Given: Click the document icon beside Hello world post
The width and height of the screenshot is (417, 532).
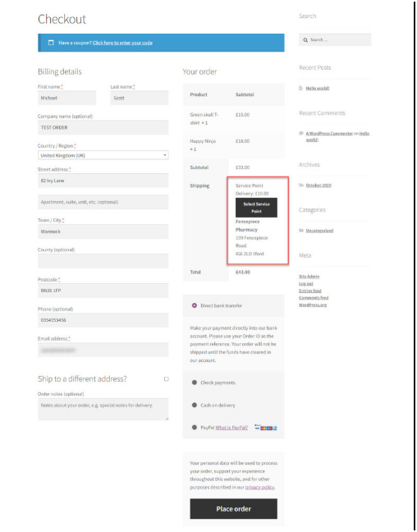Looking at the screenshot, I should pos(300,88).
